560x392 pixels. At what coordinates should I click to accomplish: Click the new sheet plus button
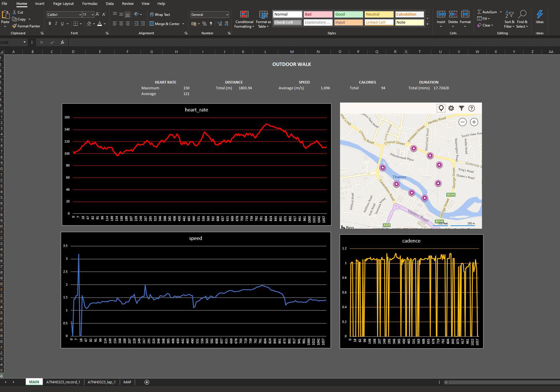[147, 382]
